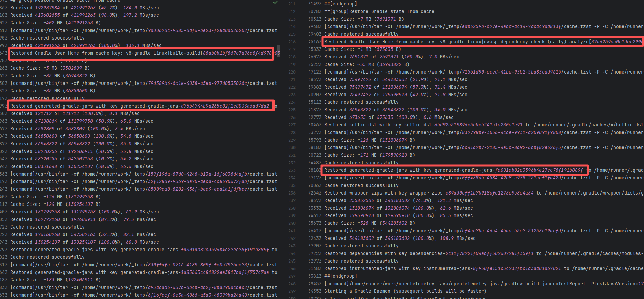Click line number 216 in the gutter
Screen dimensions: 644x299
292,42
